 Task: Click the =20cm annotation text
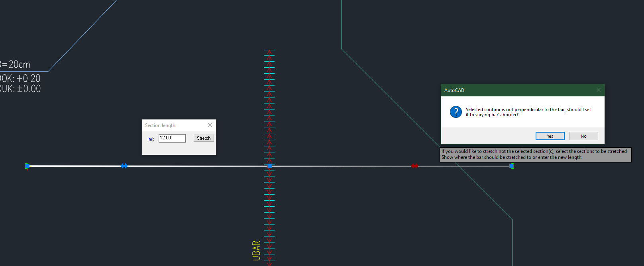tap(15, 64)
